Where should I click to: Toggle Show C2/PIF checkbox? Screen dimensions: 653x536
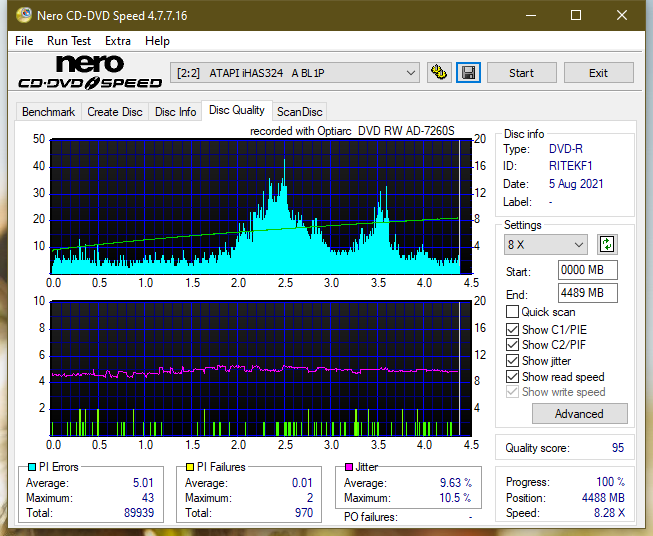point(512,345)
